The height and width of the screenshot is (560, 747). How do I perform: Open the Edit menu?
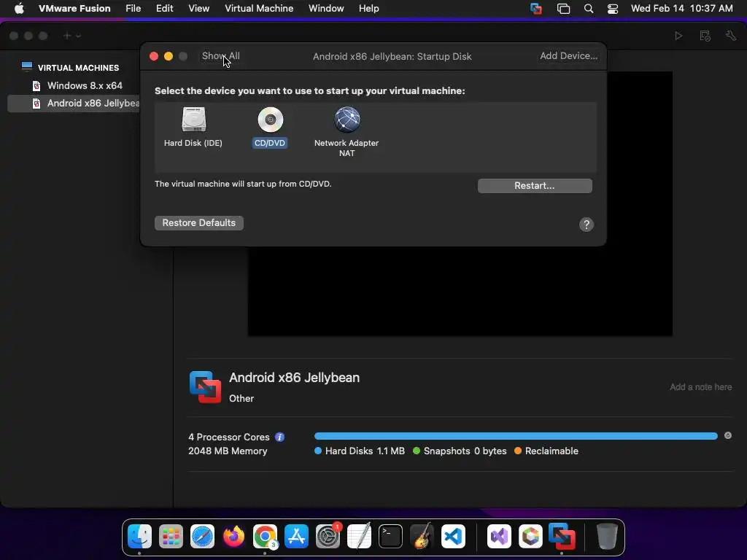[x=164, y=8]
